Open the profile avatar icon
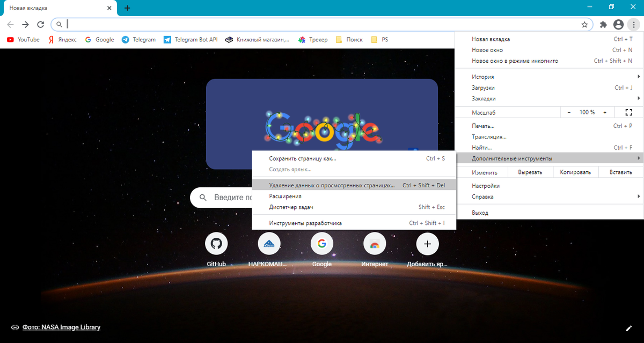 (x=618, y=25)
